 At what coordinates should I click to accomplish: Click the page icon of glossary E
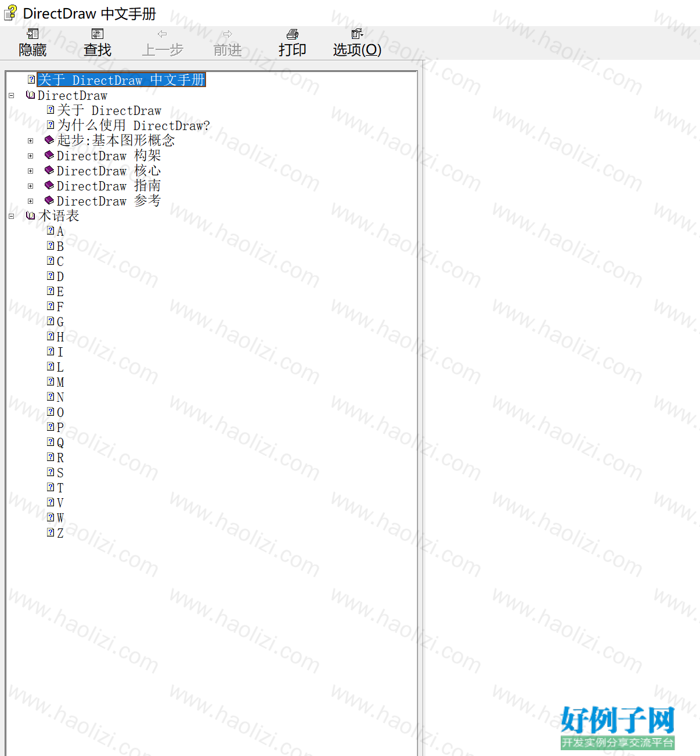point(50,291)
